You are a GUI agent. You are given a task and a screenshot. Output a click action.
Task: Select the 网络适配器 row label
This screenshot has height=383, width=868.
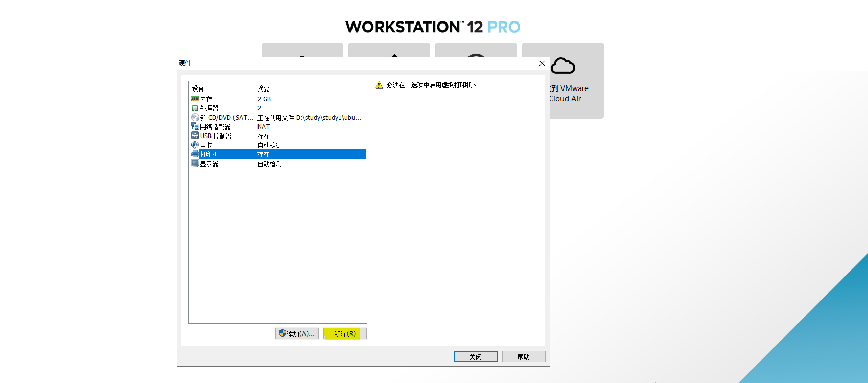pyautogui.click(x=216, y=127)
